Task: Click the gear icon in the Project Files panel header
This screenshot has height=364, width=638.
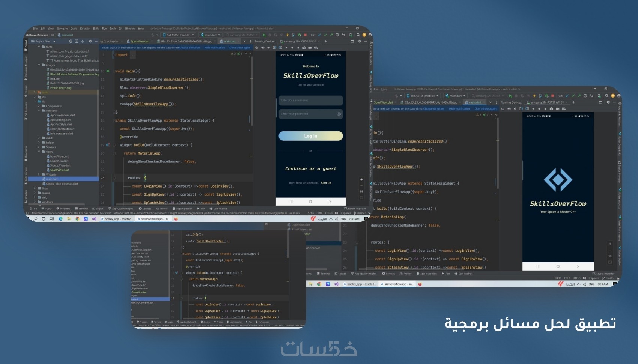Action: pos(90,41)
